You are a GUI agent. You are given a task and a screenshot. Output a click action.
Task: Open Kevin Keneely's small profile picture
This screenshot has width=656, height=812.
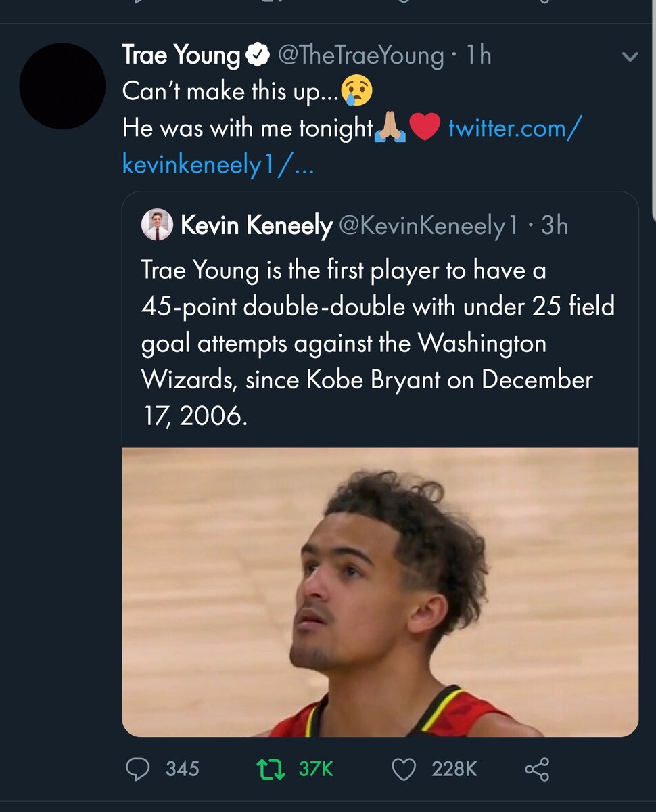pos(157,225)
